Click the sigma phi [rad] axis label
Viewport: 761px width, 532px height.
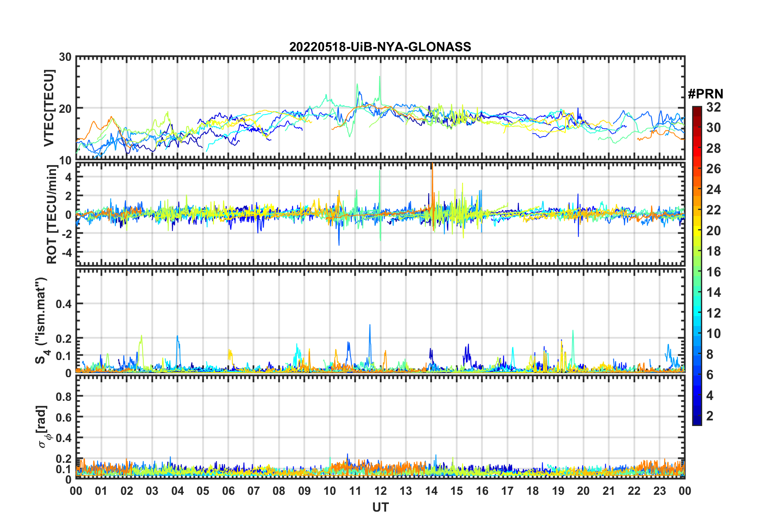point(44,427)
